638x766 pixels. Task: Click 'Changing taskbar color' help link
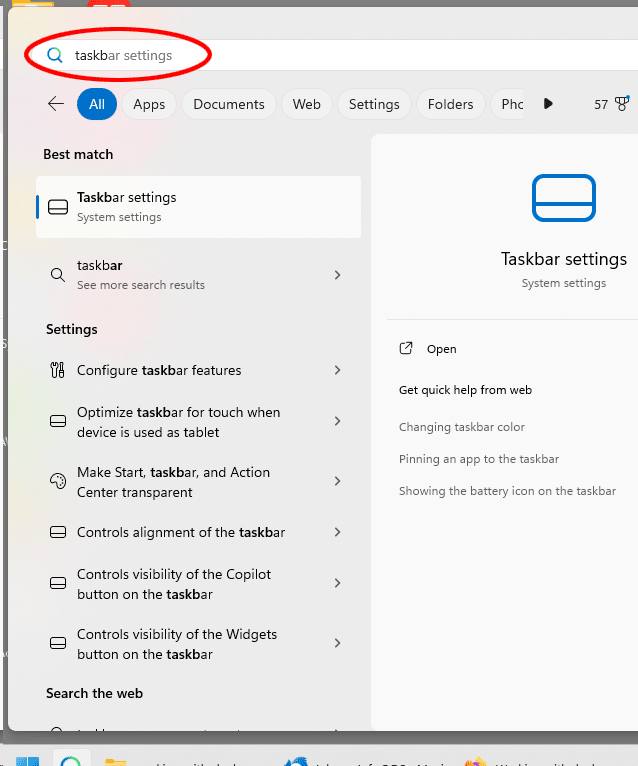coord(461,427)
